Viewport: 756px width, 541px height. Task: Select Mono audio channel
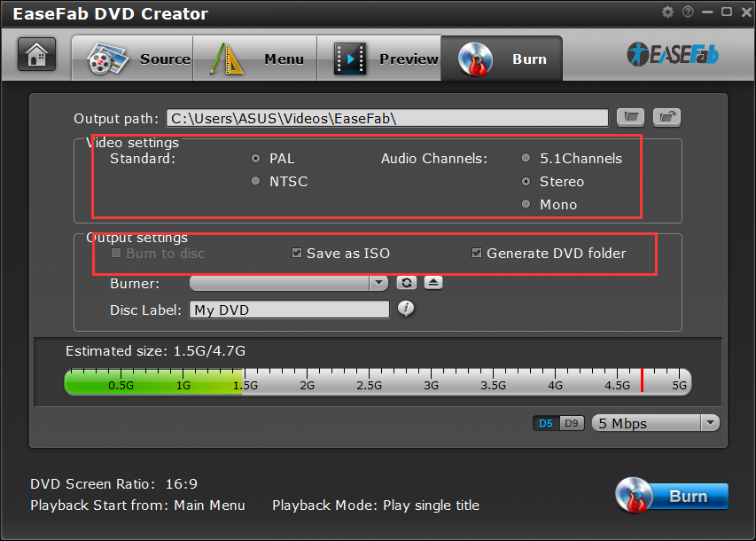(526, 205)
